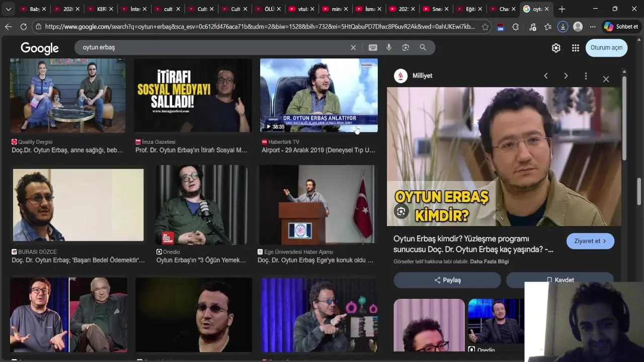Bookmark this page with the star icon
644x362 pixels.
pos(485,27)
